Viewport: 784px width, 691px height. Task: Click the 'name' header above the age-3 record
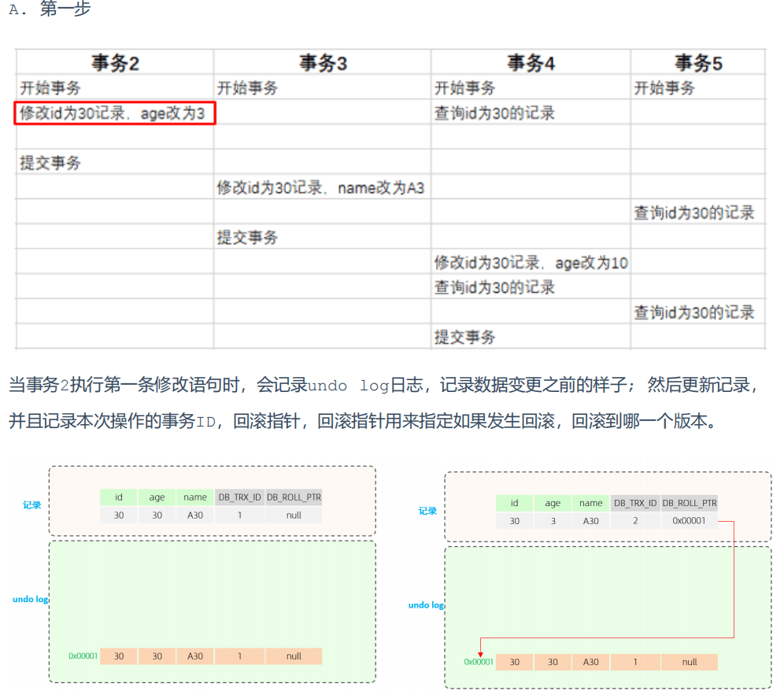click(x=591, y=503)
